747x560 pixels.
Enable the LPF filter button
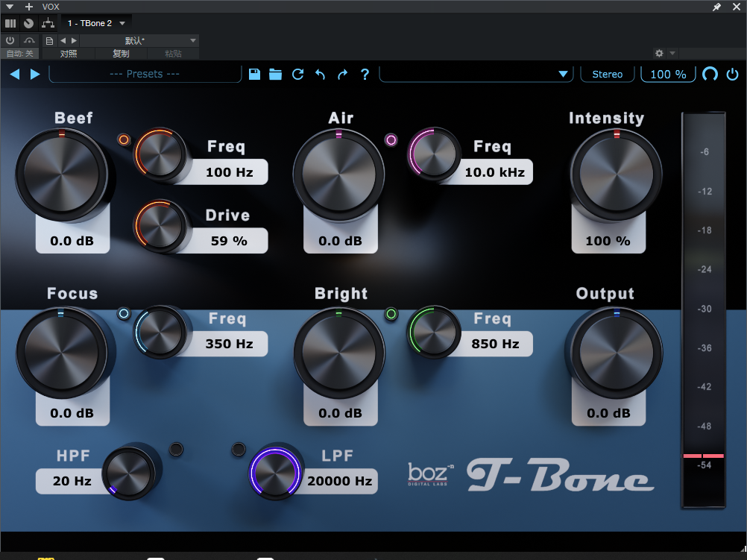(x=239, y=449)
